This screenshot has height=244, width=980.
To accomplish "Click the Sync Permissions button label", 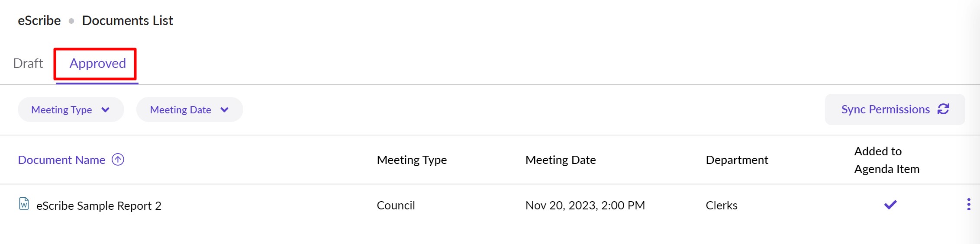I will pyautogui.click(x=885, y=109).
